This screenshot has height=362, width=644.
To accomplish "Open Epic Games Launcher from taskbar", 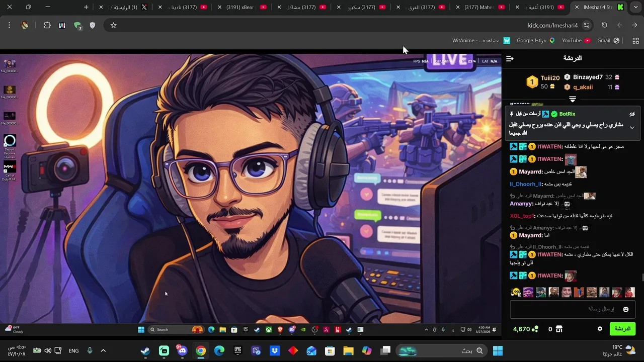I will pos(237,351).
